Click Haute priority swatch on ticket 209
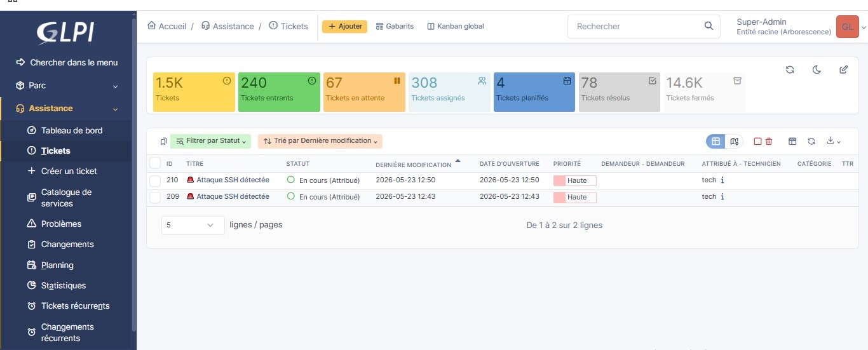868x350 pixels. tap(575, 198)
